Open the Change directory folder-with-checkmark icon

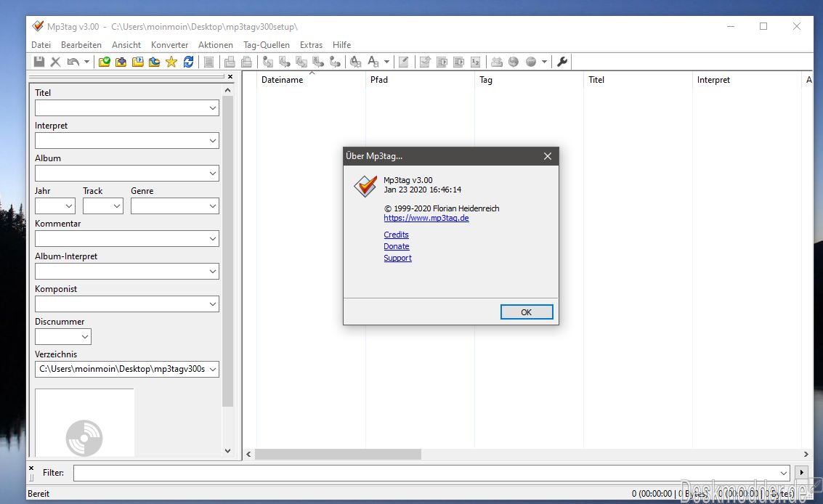pyautogui.click(x=104, y=62)
